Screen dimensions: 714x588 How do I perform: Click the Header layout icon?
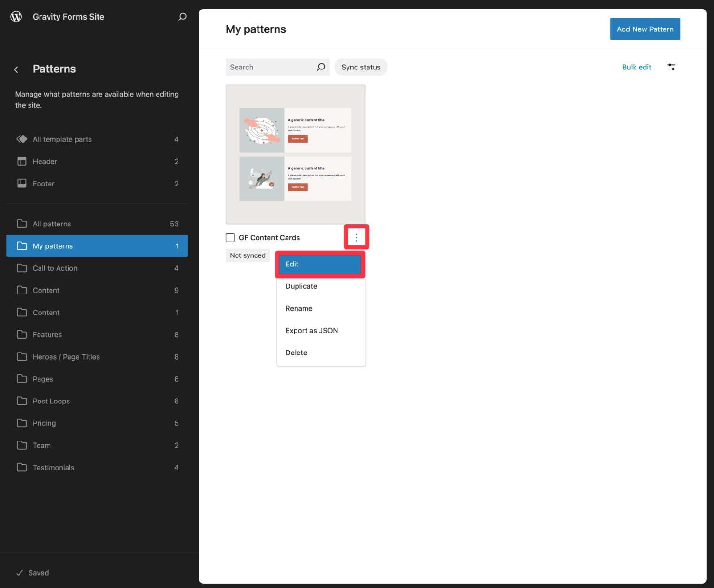tap(22, 161)
